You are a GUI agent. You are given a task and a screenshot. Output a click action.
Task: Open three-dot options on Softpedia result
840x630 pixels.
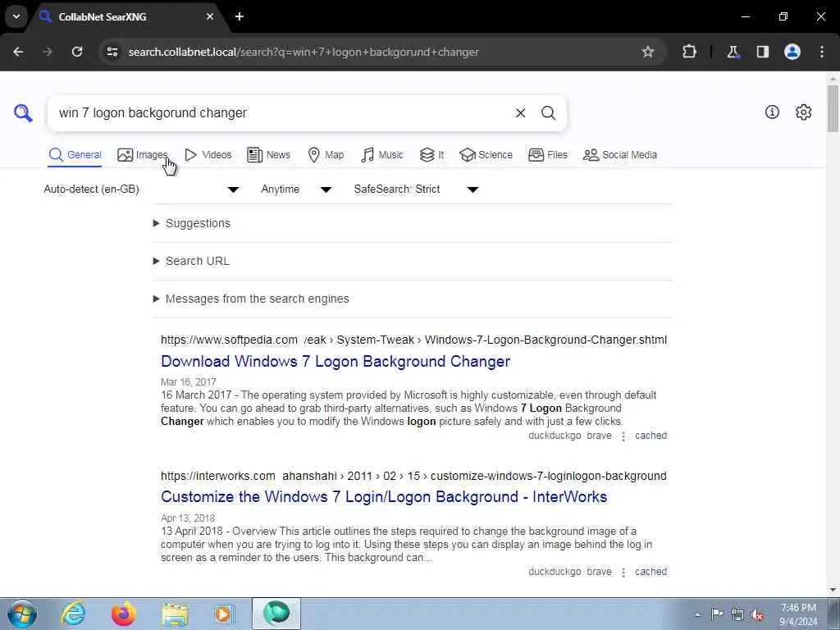[x=623, y=436]
